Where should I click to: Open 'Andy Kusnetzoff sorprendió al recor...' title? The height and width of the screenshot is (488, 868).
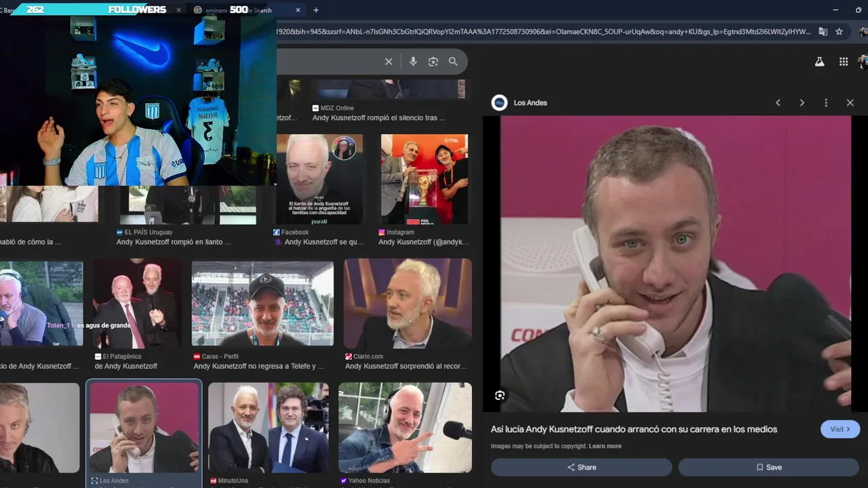(x=406, y=366)
